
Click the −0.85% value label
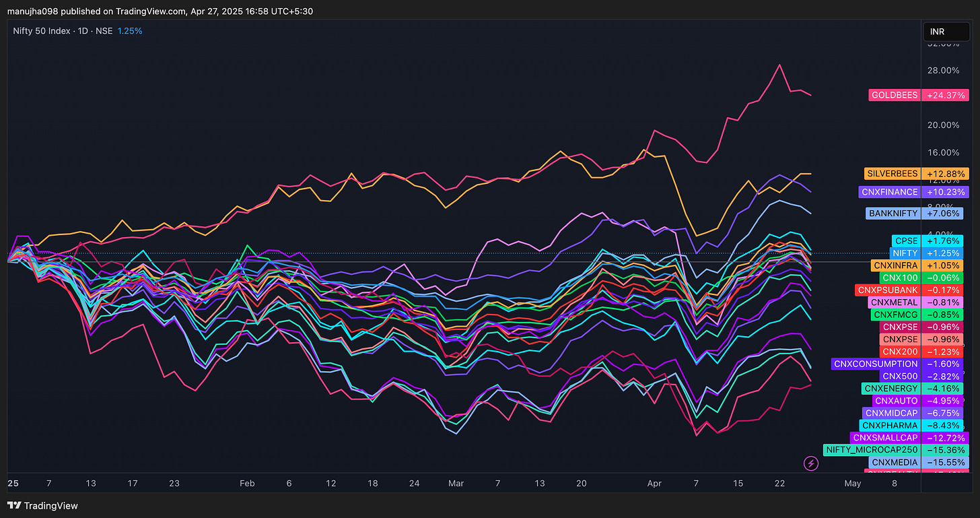coord(942,315)
